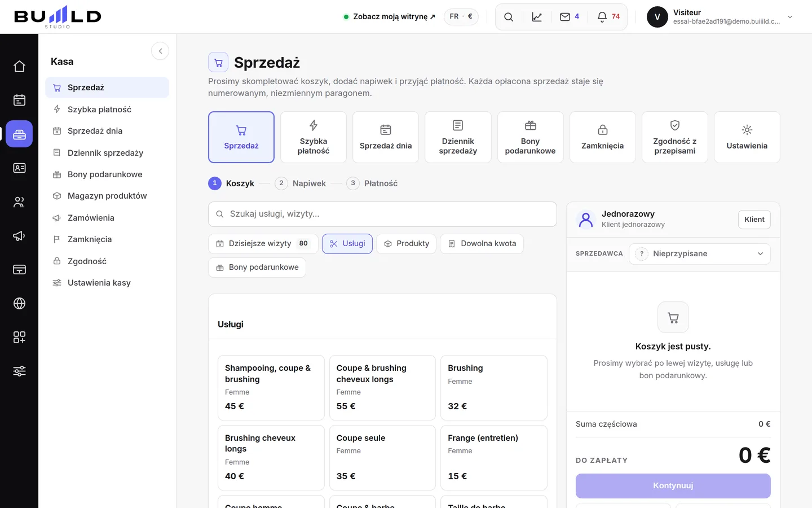This screenshot has height=508, width=812.
Task: Collapse the Kasa sidebar panel
Action: coord(160,51)
